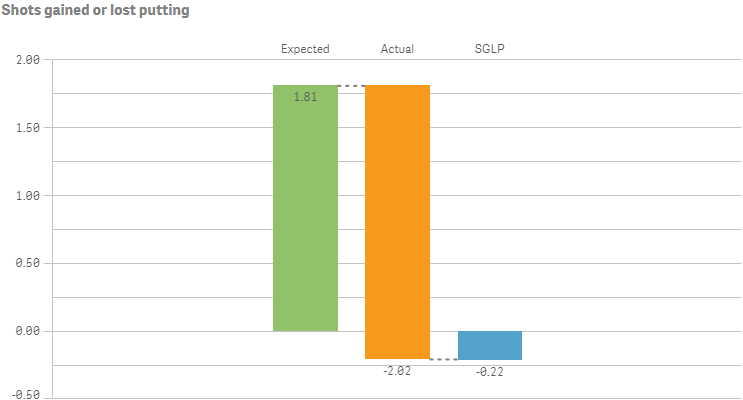Click the 0.00 y-axis tick label
This screenshot has height=400, width=743.
point(28,331)
